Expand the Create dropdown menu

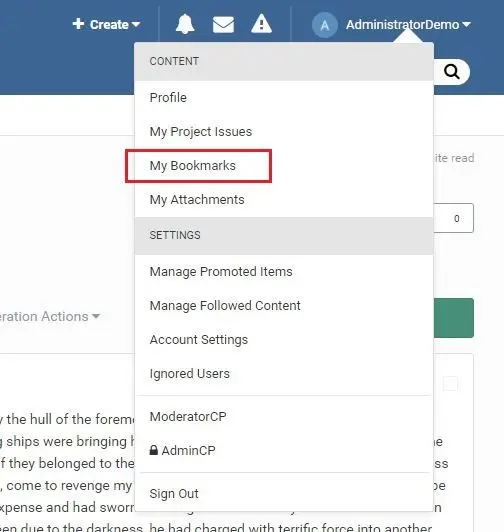tap(106, 24)
